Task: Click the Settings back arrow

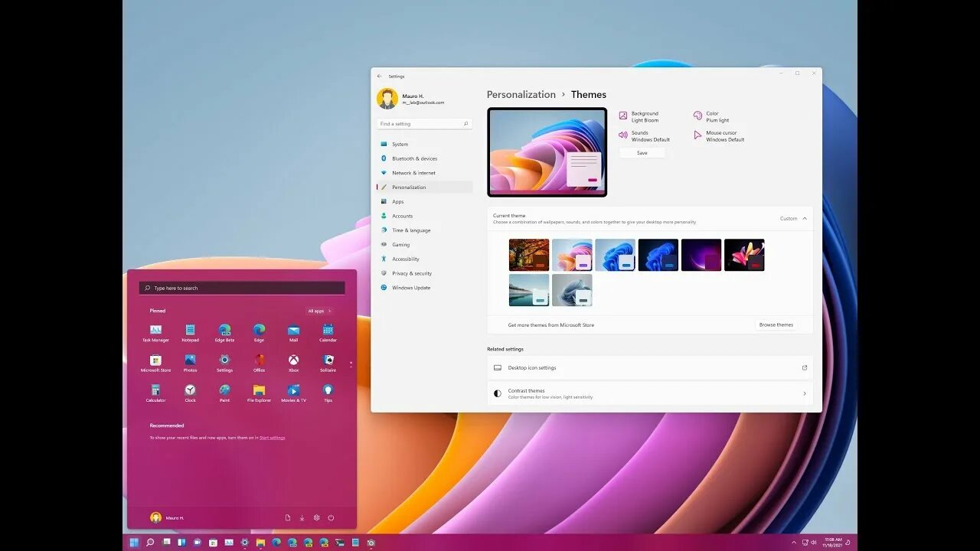Action: point(379,76)
